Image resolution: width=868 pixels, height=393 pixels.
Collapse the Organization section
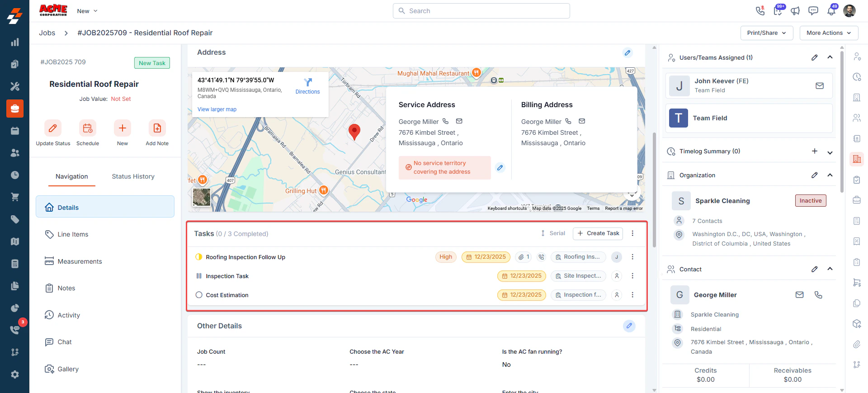830,175
